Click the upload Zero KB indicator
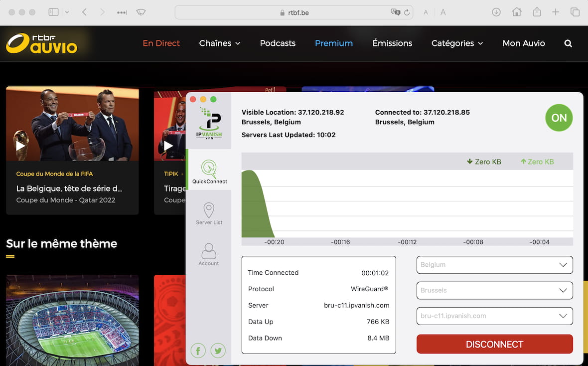The image size is (588, 366). [537, 162]
